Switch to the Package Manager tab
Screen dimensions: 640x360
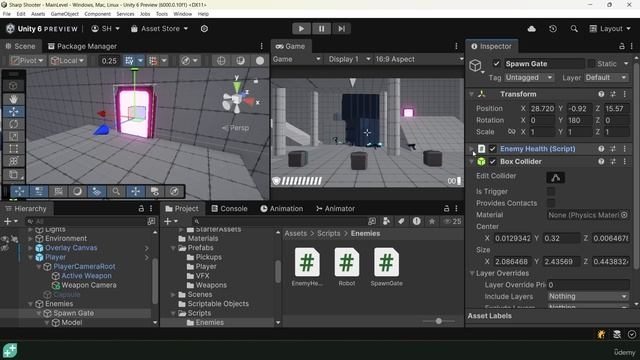click(82, 46)
